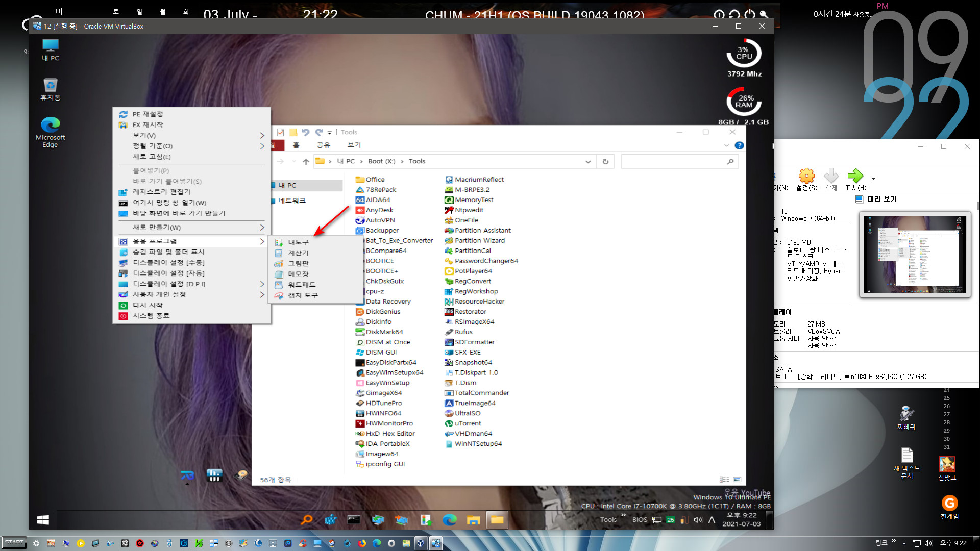Expand the 정렬 기준(O) submenu arrow
This screenshot has height=551, width=980.
(x=262, y=146)
